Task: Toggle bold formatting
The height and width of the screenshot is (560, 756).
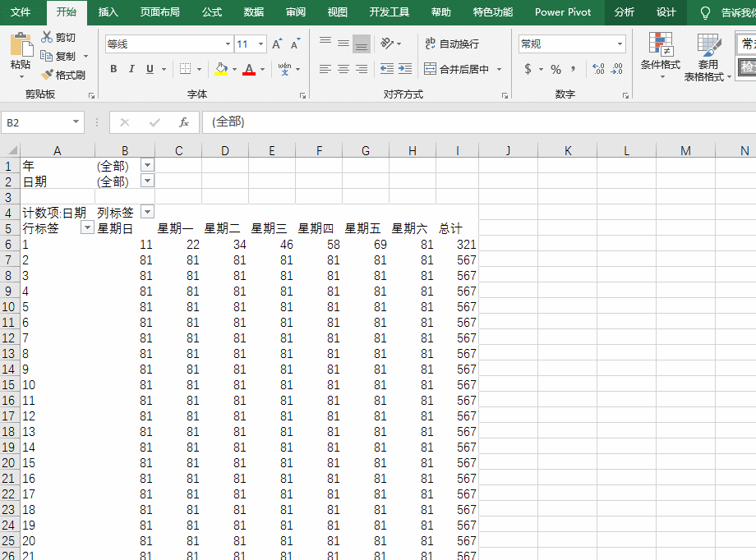Action: coord(113,69)
